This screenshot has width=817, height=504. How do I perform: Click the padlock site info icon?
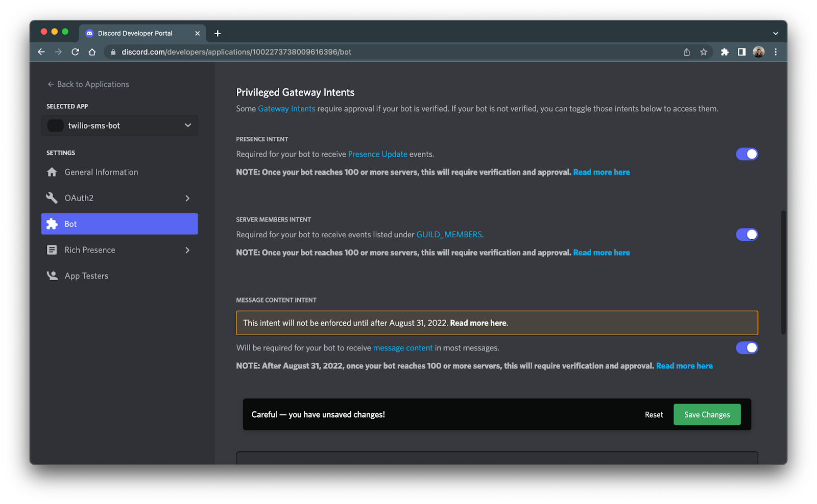113,52
